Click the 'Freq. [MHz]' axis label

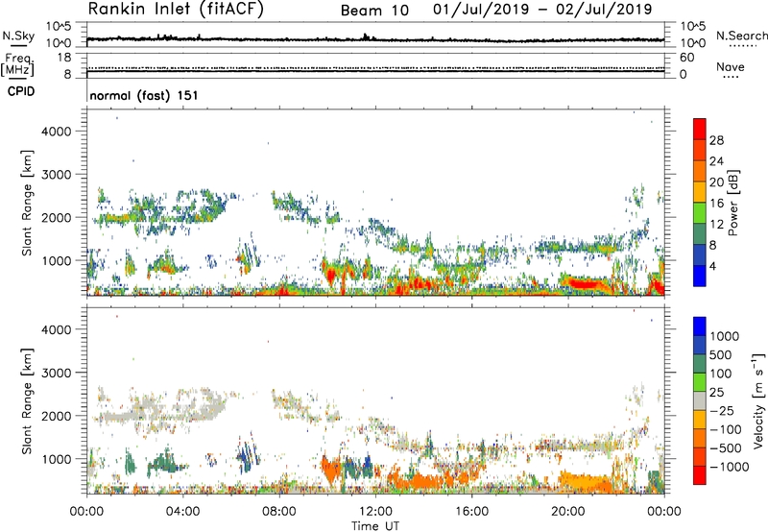[x=17, y=64]
